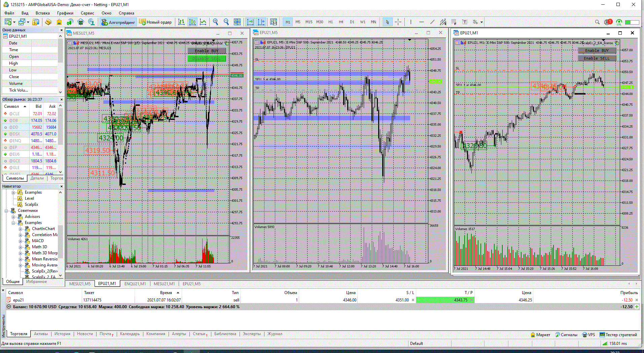
Task: Click the tile windows icon
Action: pos(237,22)
